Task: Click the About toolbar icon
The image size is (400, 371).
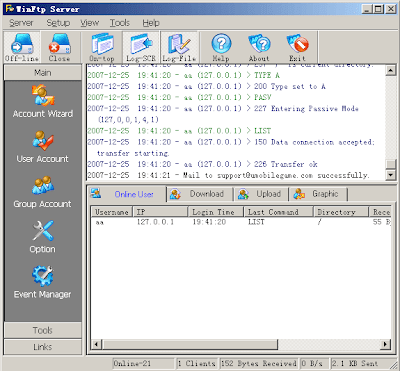Action: [259, 47]
